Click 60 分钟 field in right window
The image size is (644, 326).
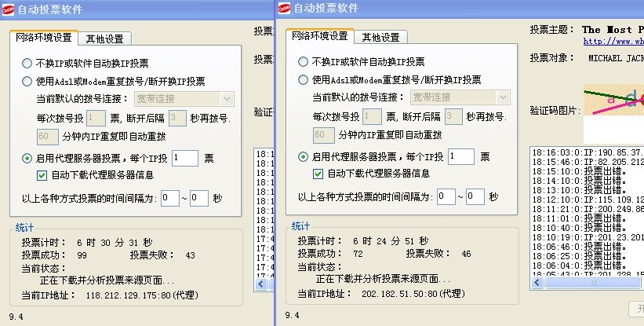tap(324, 135)
